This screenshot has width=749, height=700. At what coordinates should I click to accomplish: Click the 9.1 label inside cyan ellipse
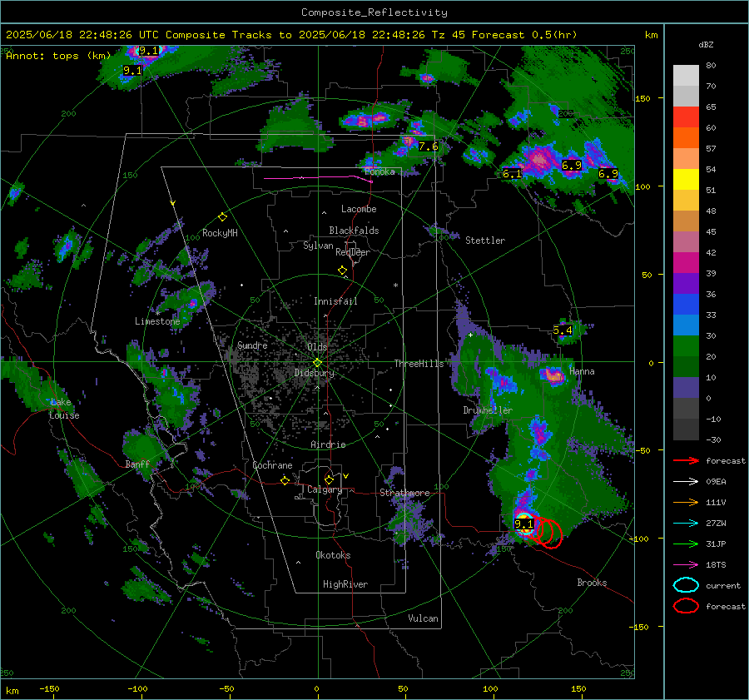coord(523,524)
